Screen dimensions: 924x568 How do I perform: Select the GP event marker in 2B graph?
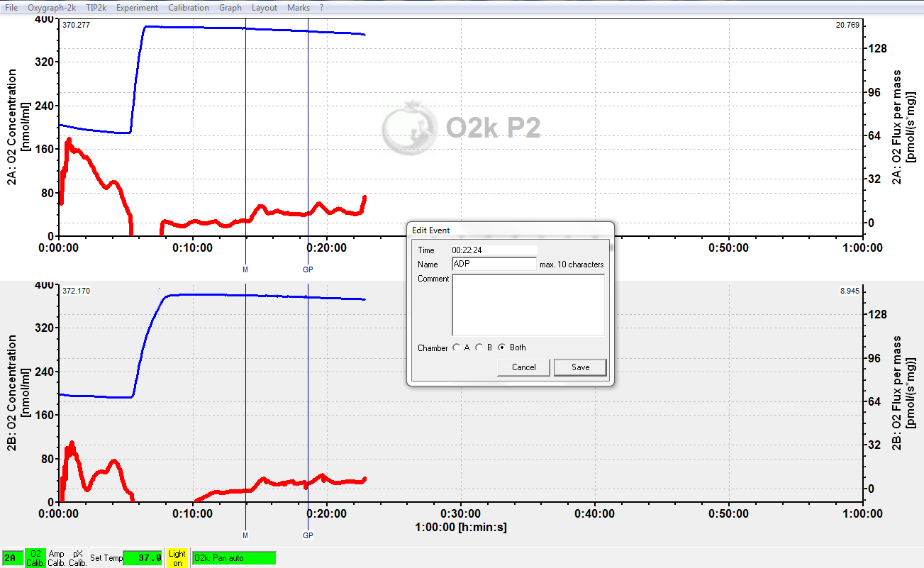pyautogui.click(x=308, y=535)
